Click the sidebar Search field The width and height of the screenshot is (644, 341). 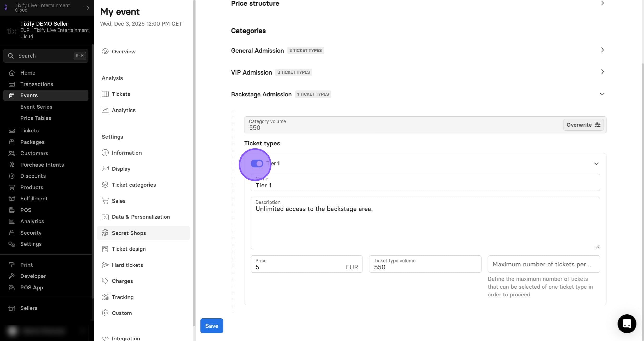point(46,56)
